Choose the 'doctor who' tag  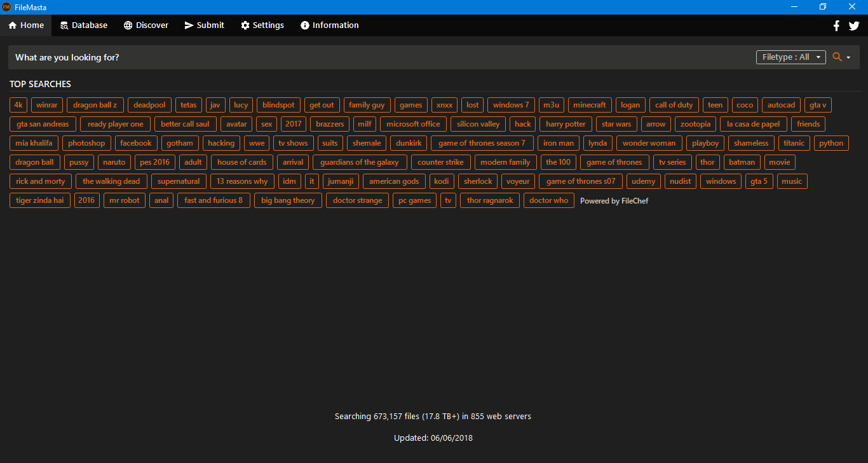(549, 200)
